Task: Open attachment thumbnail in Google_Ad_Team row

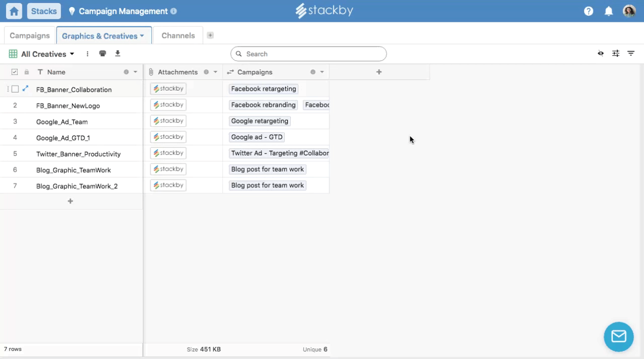Action: [168, 121]
